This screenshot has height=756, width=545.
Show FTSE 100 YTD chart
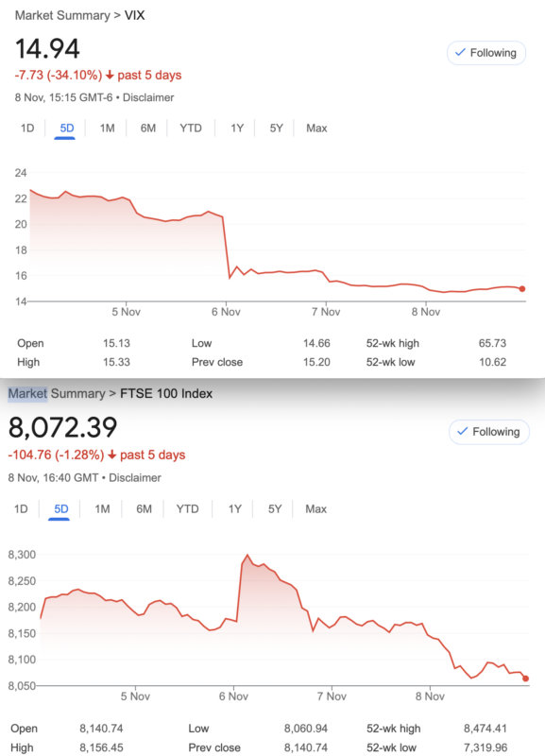[x=187, y=509]
